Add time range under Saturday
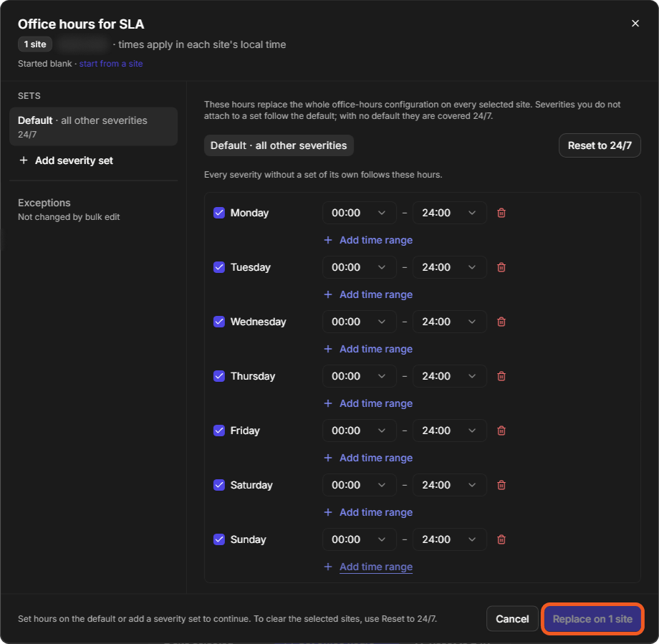The width and height of the screenshot is (659, 644). 368,512
